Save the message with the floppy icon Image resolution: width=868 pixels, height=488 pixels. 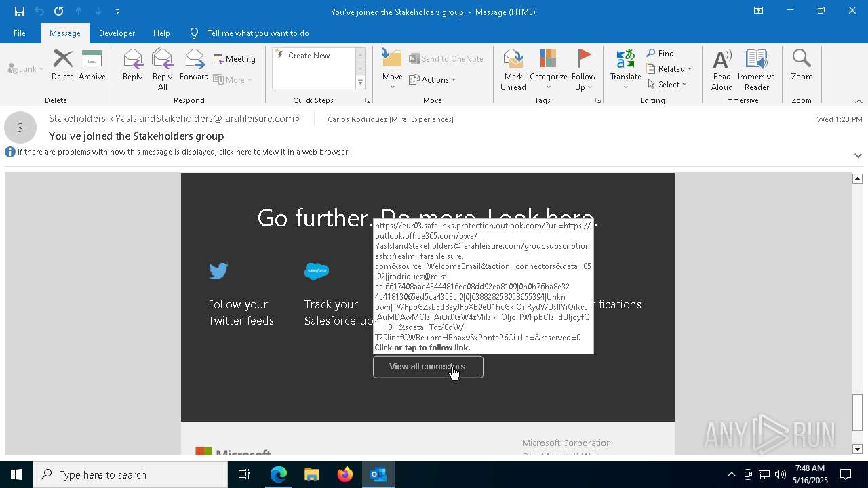click(19, 11)
